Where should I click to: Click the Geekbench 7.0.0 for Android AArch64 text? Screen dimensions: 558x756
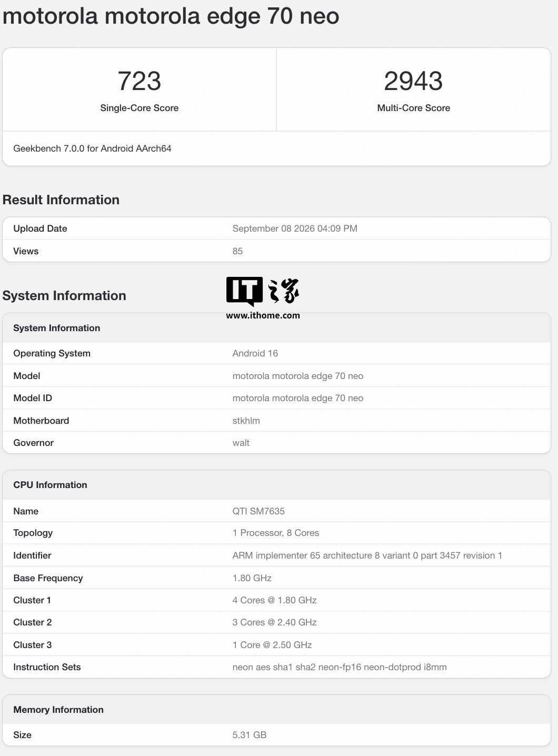(92, 148)
